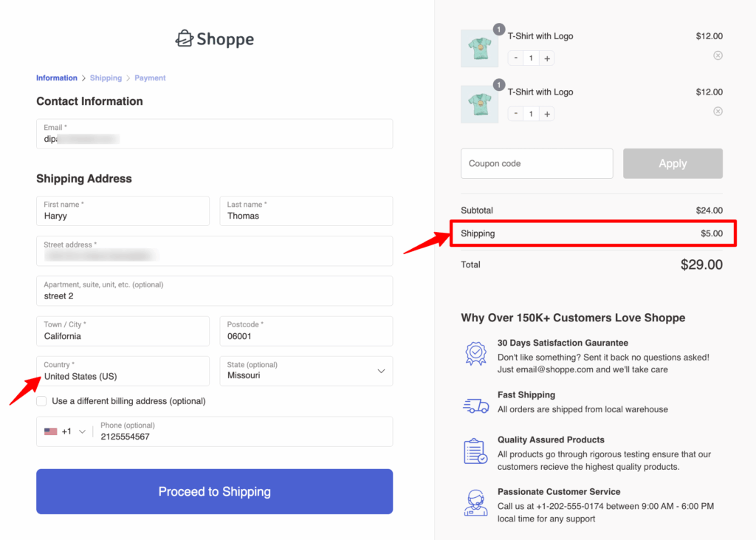Click the customer service headset icon
This screenshot has height=540, width=756.
click(475, 502)
